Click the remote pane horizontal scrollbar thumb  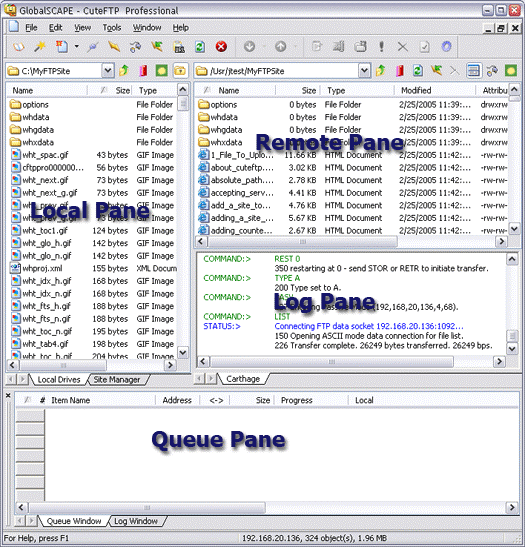[303, 241]
